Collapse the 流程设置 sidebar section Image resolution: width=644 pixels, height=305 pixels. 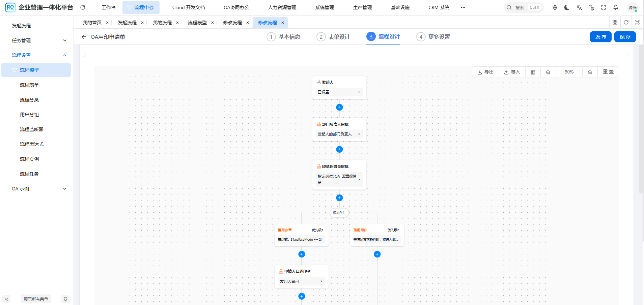pyautogui.click(x=39, y=55)
